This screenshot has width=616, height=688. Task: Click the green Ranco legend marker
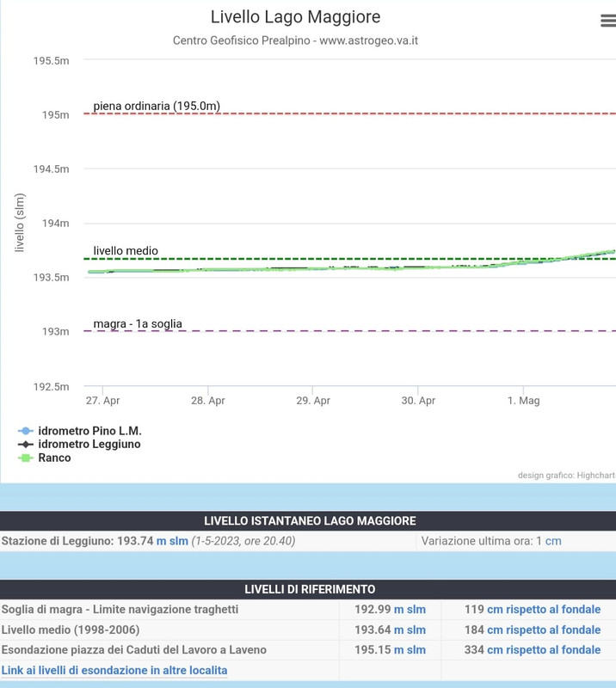coord(26,458)
